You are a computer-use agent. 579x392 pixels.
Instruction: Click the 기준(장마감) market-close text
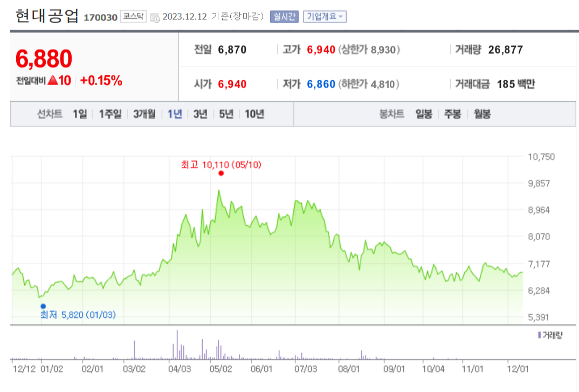click(x=237, y=17)
